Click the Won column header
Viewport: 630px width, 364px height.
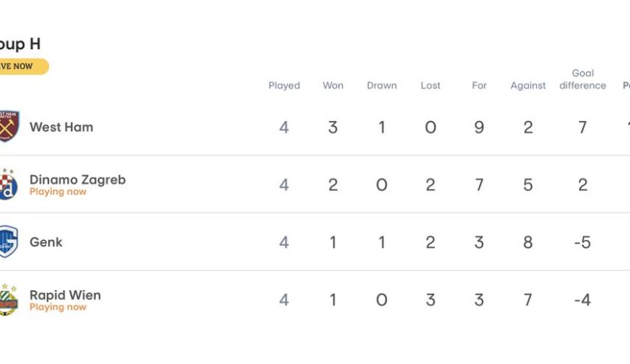click(x=333, y=86)
